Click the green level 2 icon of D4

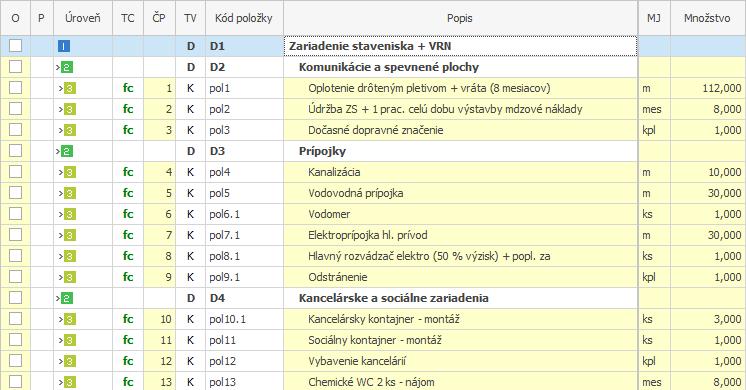[67, 298]
